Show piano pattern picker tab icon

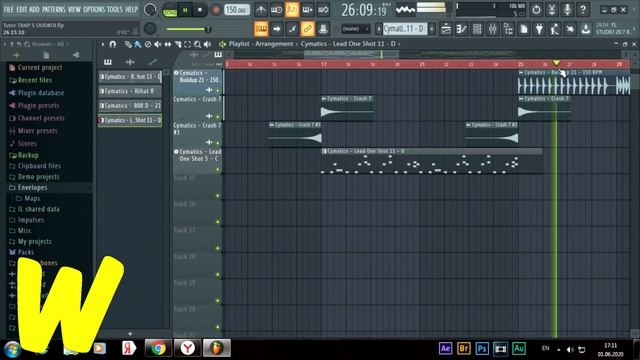(x=108, y=62)
